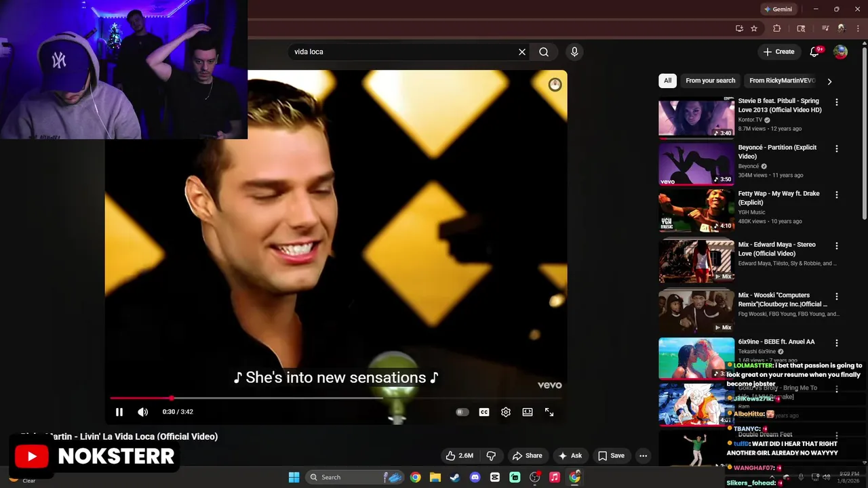Select the 'From your search' chip
Image resolution: width=868 pixels, height=488 pixels.
(x=710, y=81)
